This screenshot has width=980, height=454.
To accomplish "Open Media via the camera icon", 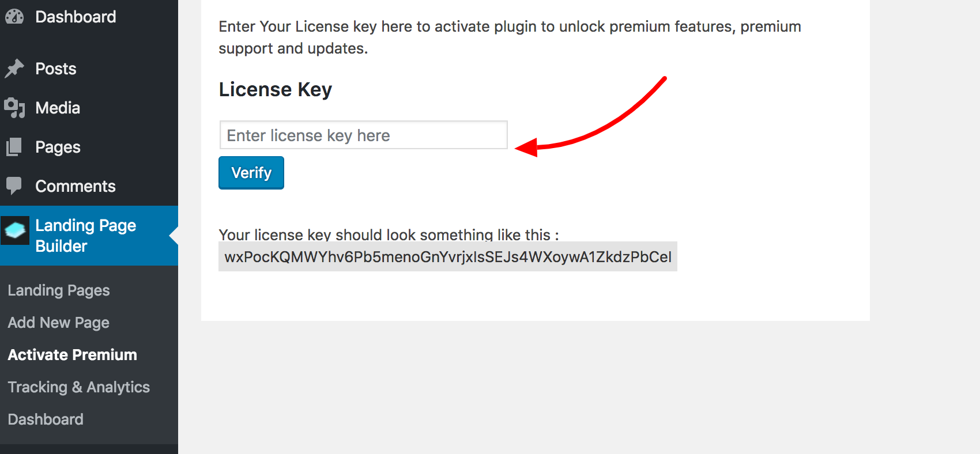I will point(16,108).
